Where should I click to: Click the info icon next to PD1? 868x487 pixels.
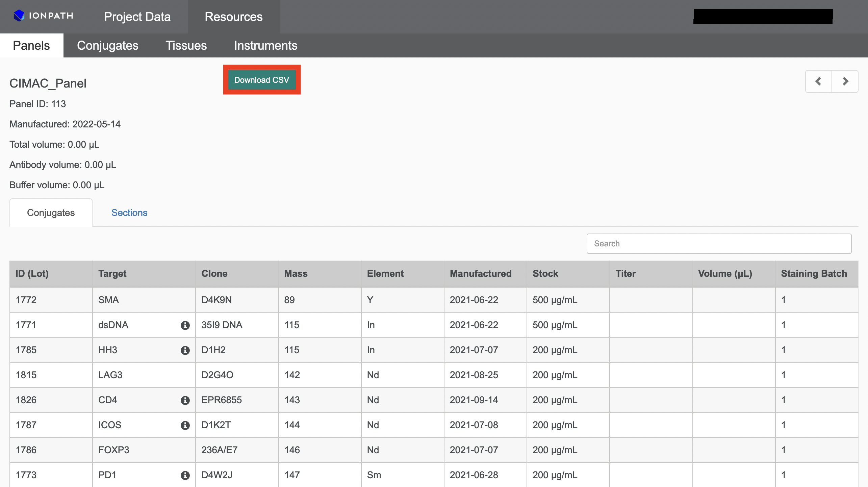[x=185, y=475]
